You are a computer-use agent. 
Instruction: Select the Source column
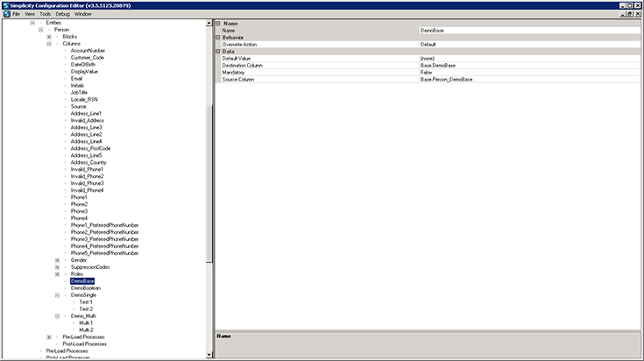(x=79, y=106)
